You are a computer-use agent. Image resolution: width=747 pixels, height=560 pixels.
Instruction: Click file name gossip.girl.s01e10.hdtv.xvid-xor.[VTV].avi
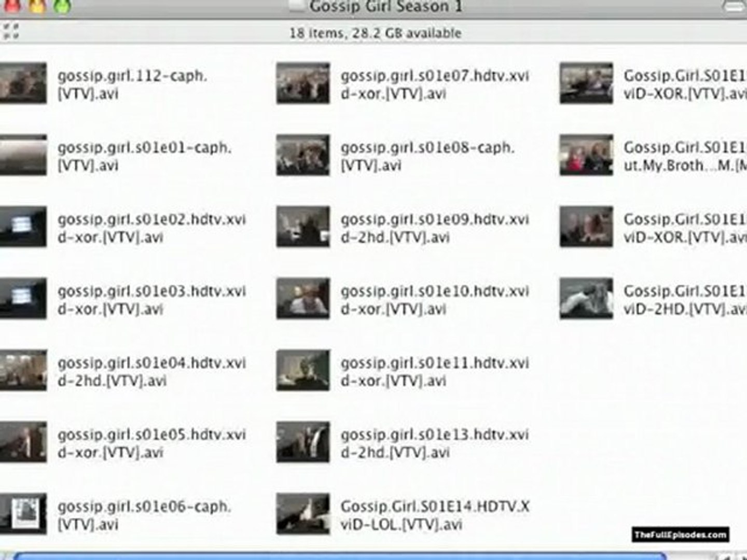coord(435,300)
